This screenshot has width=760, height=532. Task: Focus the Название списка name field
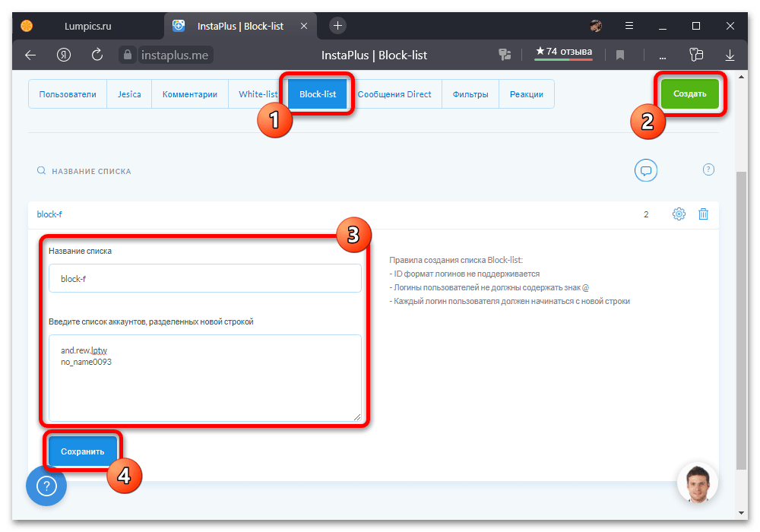[x=204, y=278]
